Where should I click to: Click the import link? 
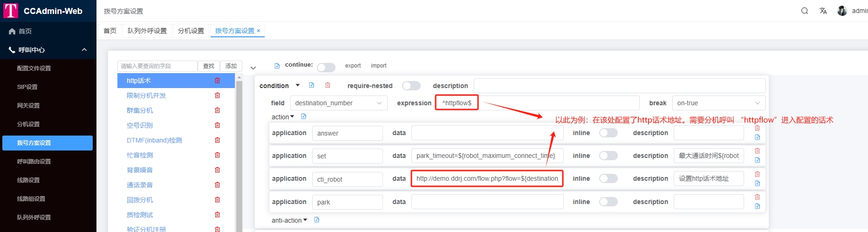click(378, 66)
